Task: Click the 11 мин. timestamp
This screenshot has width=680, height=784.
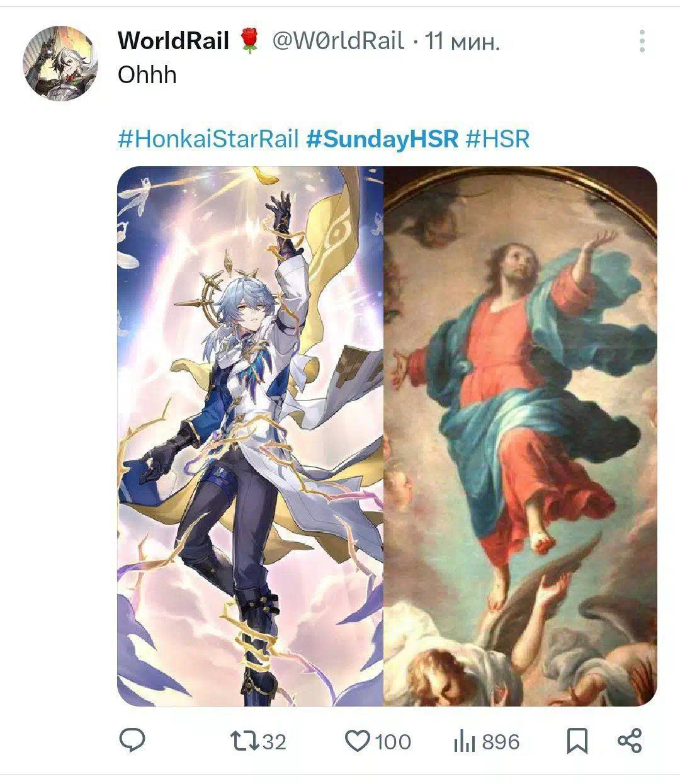Action: (x=462, y=42)
